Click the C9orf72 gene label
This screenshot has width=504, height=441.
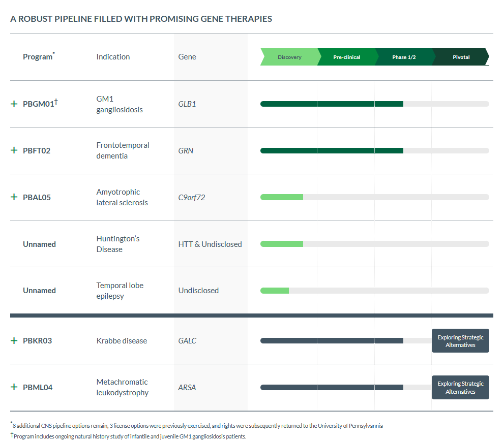[191, 197]
